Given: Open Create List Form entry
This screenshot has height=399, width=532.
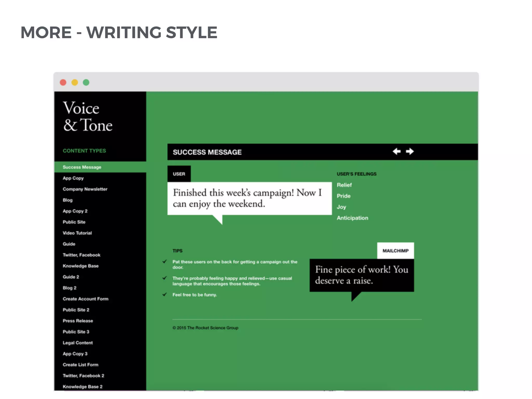Looking at the screenshot, I should [81, 365].
